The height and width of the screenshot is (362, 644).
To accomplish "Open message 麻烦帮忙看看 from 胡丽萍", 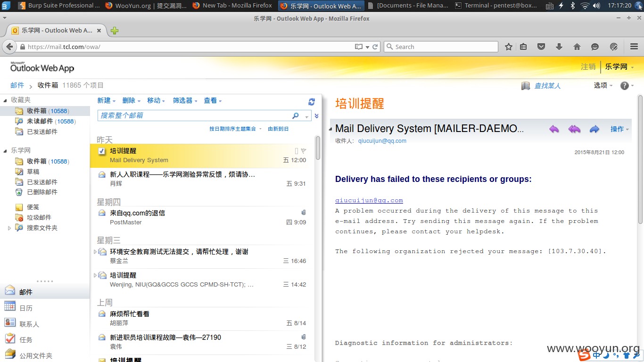I will click(x=202, y=318).
